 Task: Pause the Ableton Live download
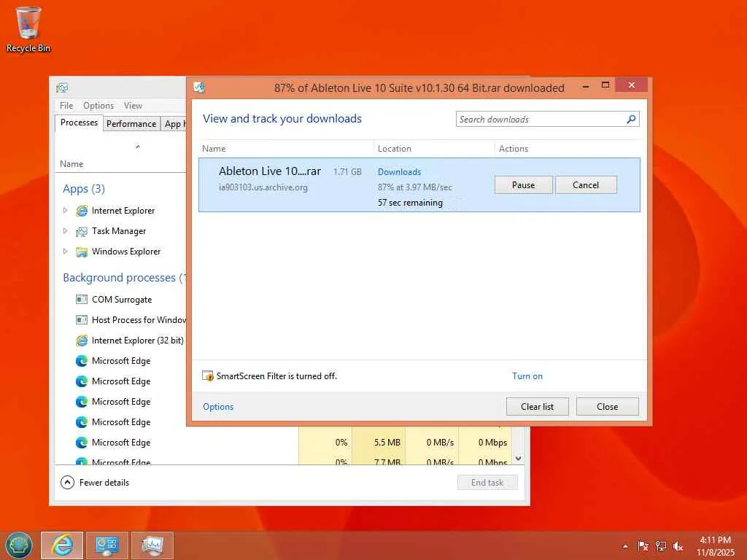[x=524, y=184]
